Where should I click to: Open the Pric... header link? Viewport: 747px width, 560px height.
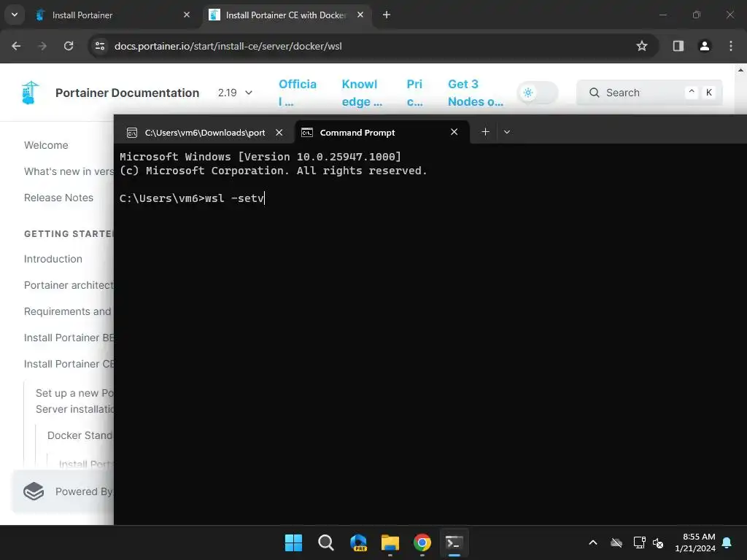point(414,93)
